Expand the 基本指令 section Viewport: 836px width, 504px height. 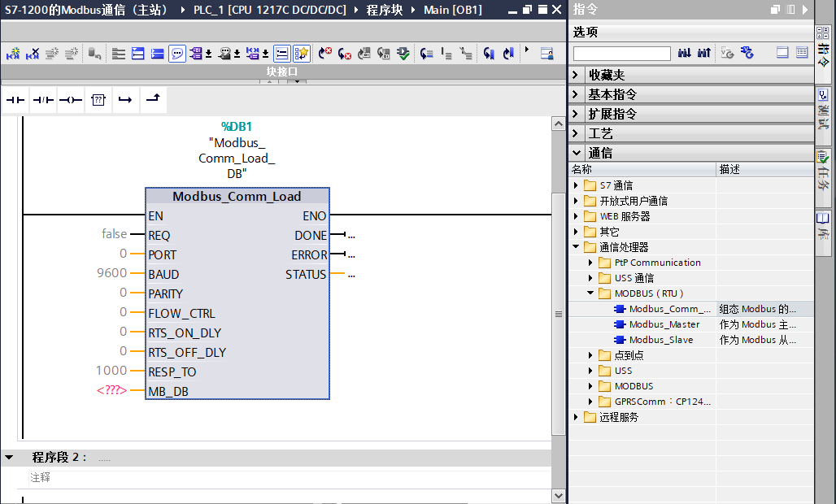point(577,94)
